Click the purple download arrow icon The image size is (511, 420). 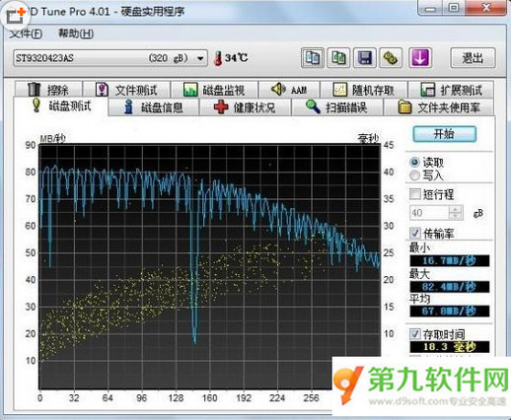(420, 58)
